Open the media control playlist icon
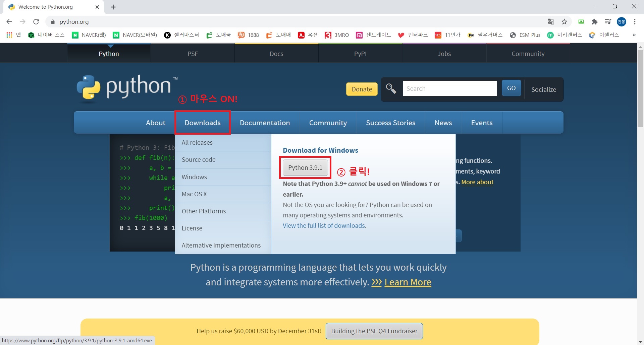644x345 pixels. tap(608, 22)
